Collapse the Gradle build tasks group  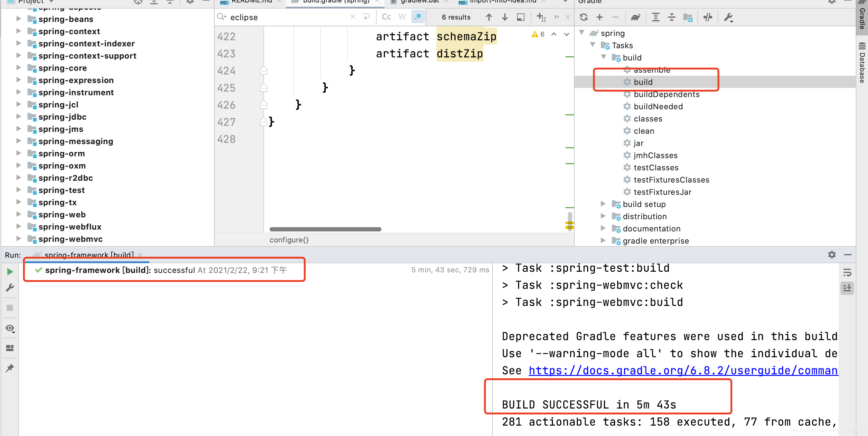click(604, 57)
